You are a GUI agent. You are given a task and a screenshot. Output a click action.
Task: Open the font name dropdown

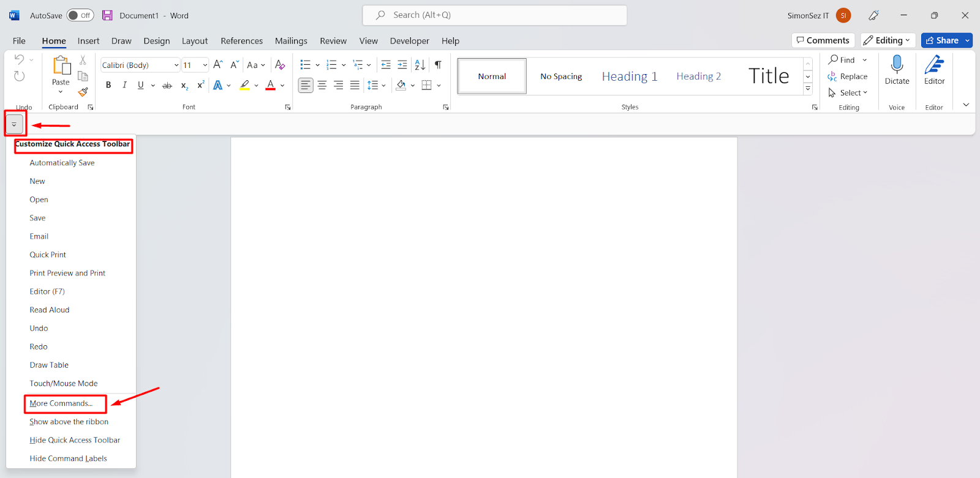click(176, 65)
